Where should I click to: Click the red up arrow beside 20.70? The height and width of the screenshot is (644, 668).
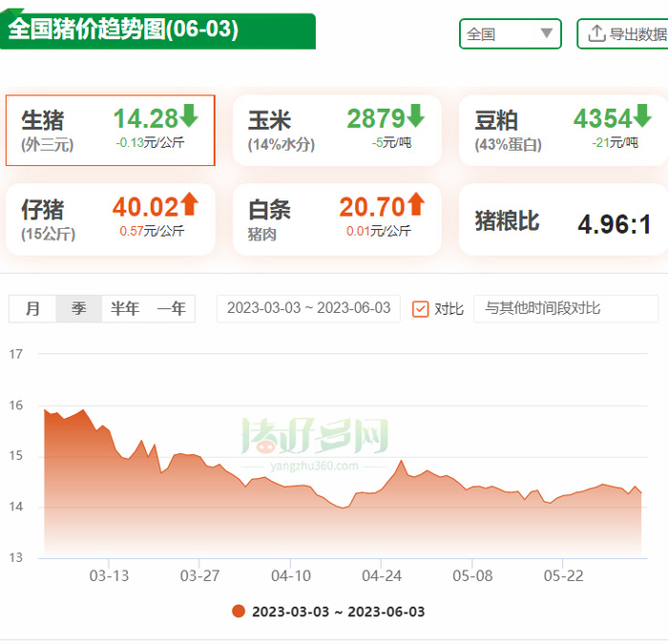[415, 203]
